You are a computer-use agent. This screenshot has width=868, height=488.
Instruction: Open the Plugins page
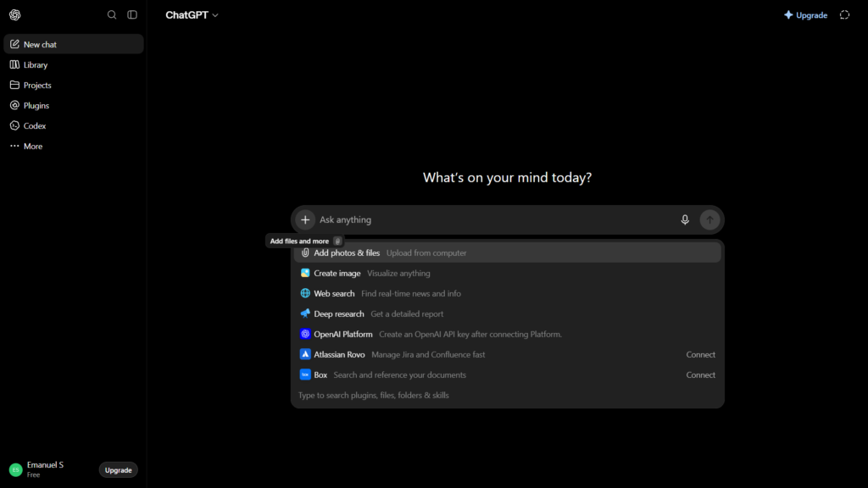[74, 106]
